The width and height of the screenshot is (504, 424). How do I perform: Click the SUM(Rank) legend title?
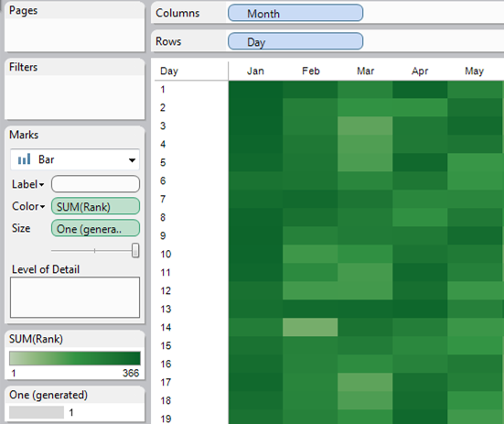click(x=36, y=339)
